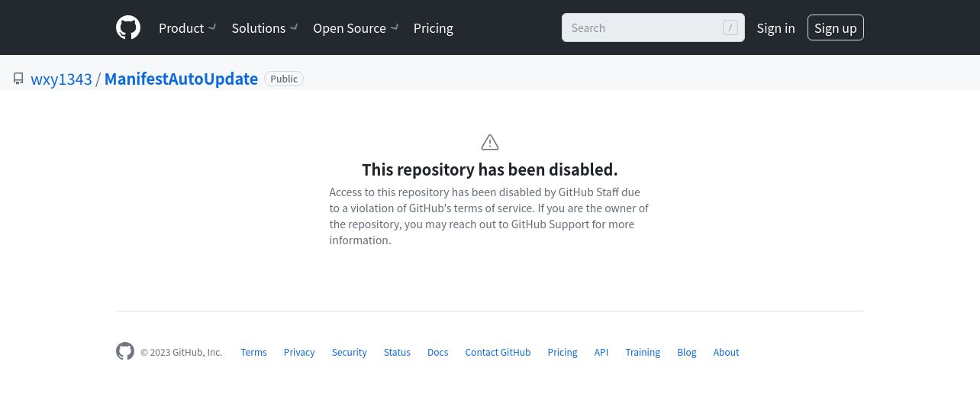Image resolution: width=980 pixels, height=400 pixels.
Task: Click the Public visibility badge
Action: click(x=284, y=79)
